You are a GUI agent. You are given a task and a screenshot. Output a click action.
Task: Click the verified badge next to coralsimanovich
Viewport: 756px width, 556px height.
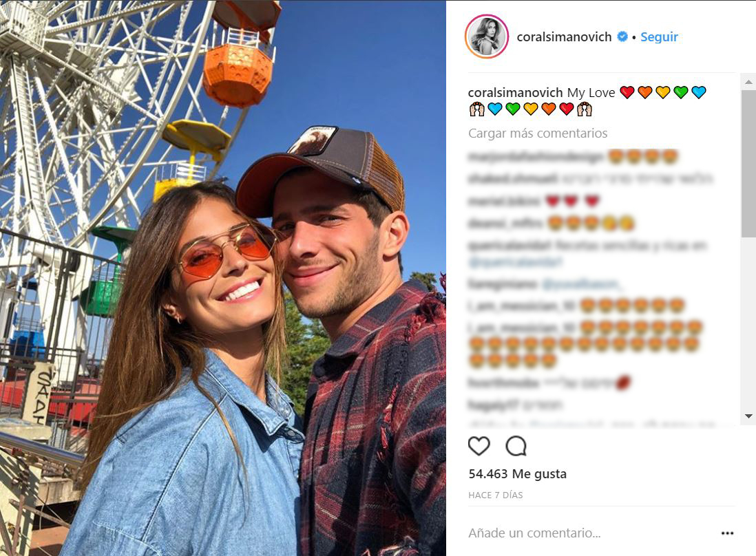coord(622,36)
